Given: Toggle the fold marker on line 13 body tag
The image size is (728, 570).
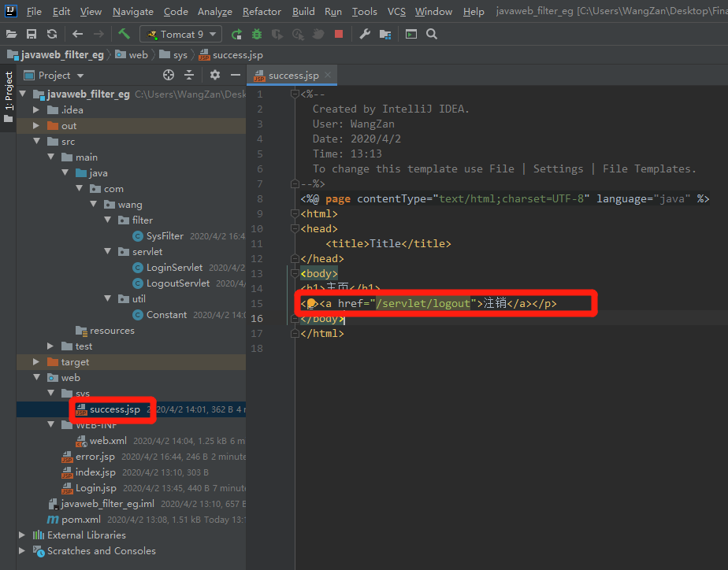Looking at the screenshot, I should tap(295, 273).
